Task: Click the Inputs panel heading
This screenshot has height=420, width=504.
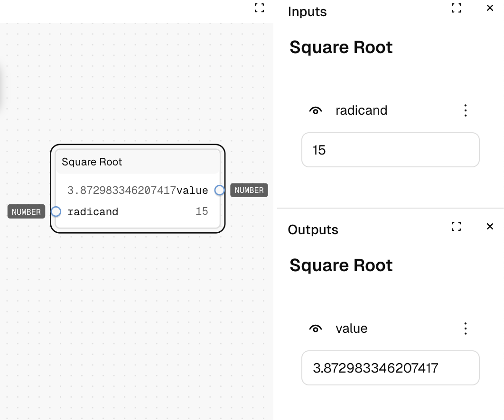Action: pos(307,11)
